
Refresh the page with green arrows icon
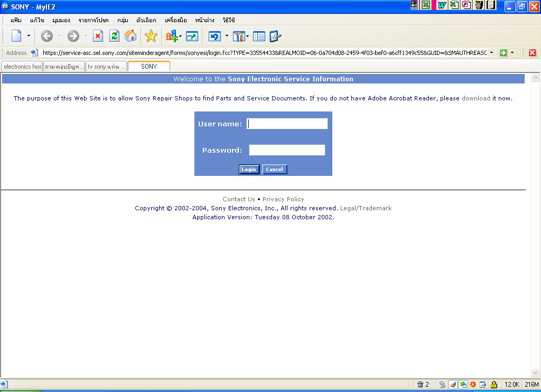[114, 36]
